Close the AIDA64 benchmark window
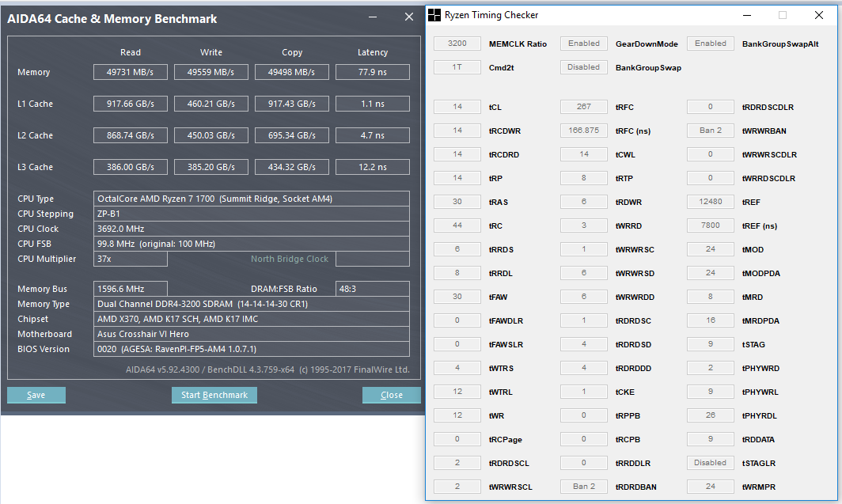This screenshot has width=842, height=504. tap(409, 17)
